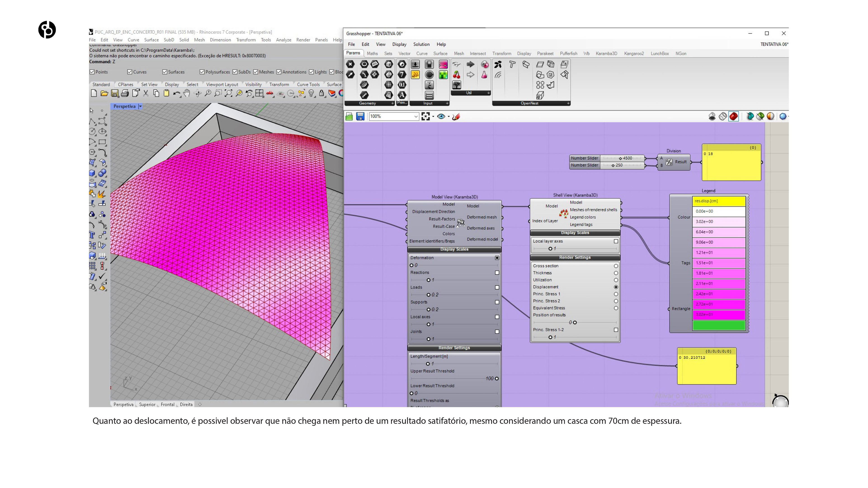Select the Pan hand tool in Rhino
This screenshot has width=868, height=488.
186,93
